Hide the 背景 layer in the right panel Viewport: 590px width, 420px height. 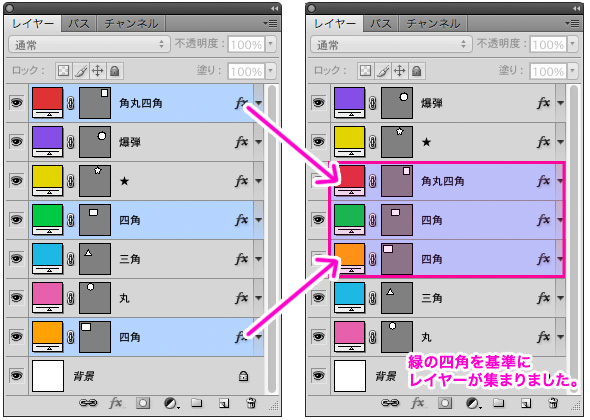coord(318,375)
